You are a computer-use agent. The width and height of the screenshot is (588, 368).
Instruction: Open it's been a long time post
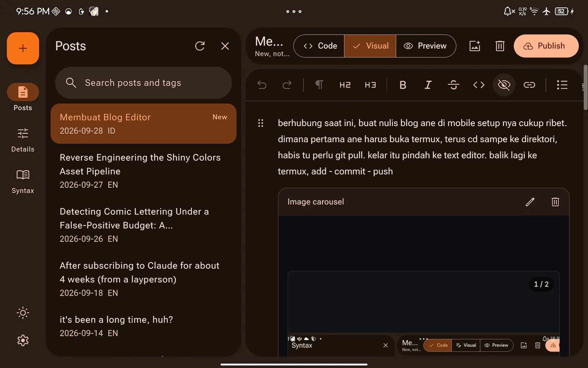point(143,326)
